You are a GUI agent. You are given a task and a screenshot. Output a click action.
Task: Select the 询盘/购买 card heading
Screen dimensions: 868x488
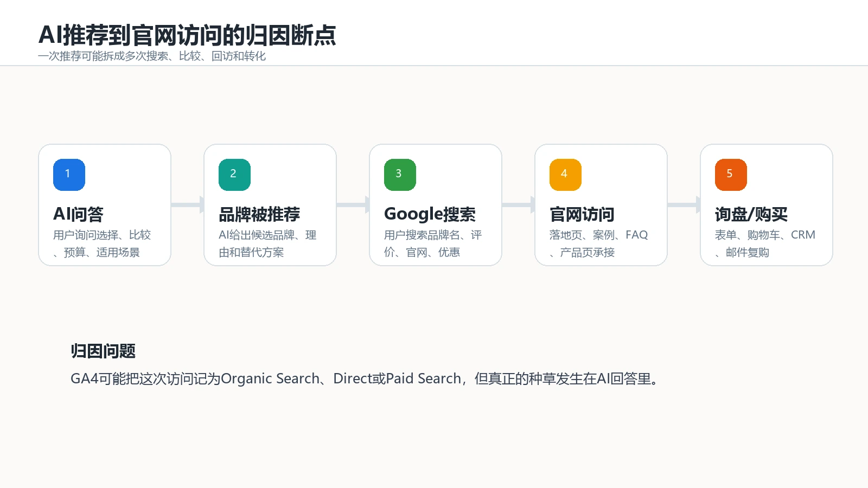click(x=751, y=214)
